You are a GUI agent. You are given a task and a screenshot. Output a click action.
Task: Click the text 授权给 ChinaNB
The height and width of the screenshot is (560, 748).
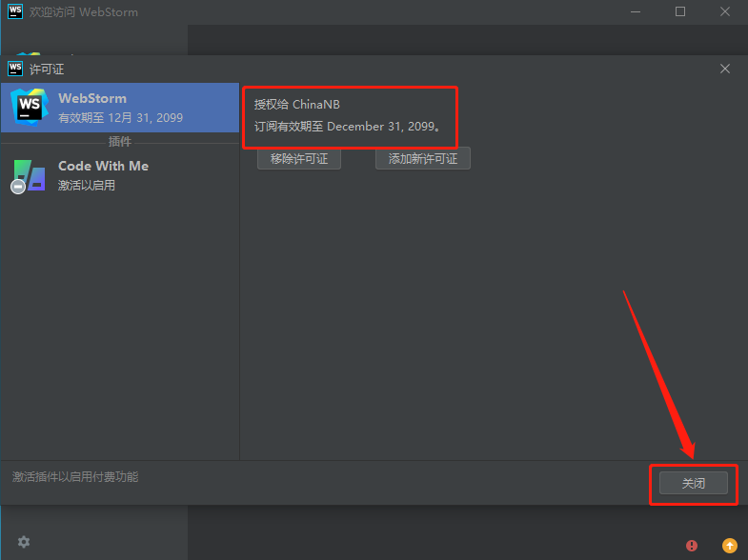(296, 105)
